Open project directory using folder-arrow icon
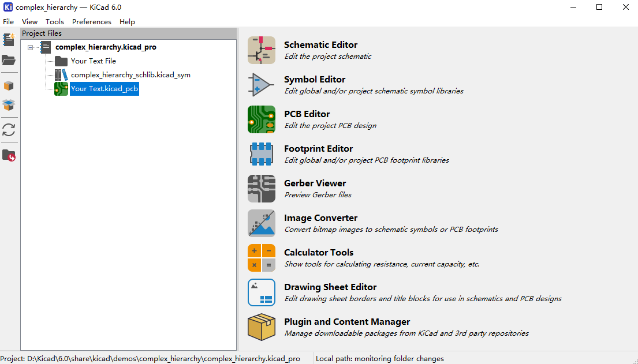Screen dimensions: 638x364 coord(9,155)
